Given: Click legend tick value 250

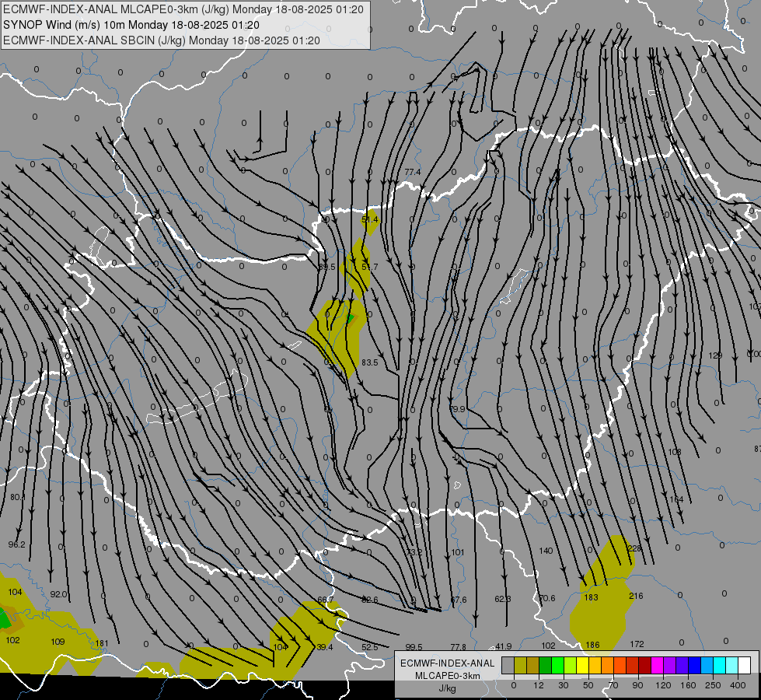Looking at the screenshot, I should 713,685.
